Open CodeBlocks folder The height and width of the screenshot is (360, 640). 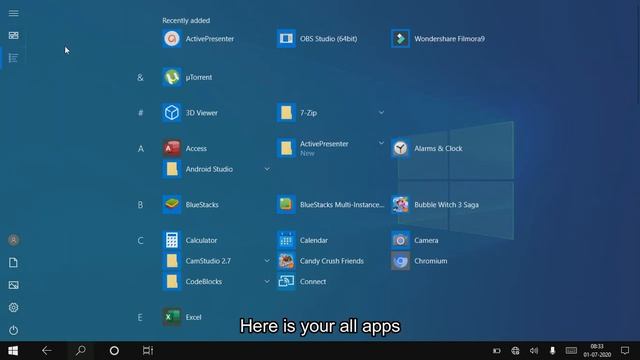[192, 281]
